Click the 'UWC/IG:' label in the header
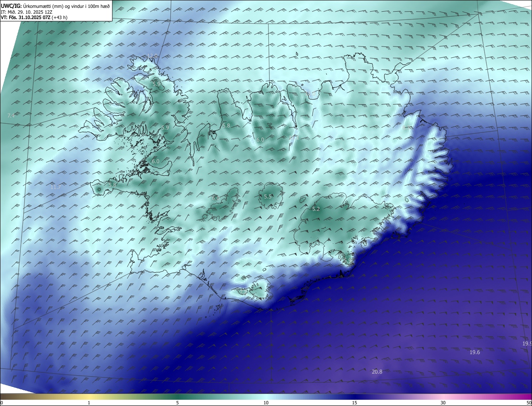 click(11, 6)
